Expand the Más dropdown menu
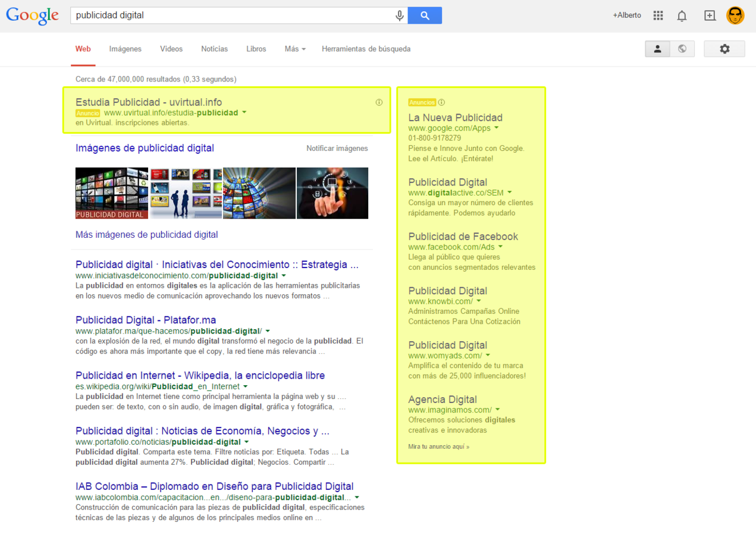Screen dimensions: 756x535 pyautogui.click(x=295, y=49)
